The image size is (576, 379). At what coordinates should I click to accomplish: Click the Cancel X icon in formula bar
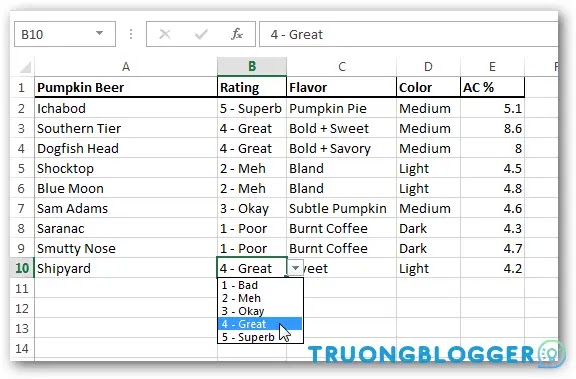click(165, 34)
